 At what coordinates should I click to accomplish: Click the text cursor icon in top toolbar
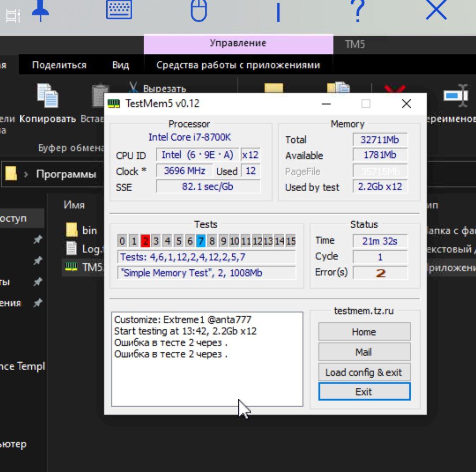tap(278, 12)
